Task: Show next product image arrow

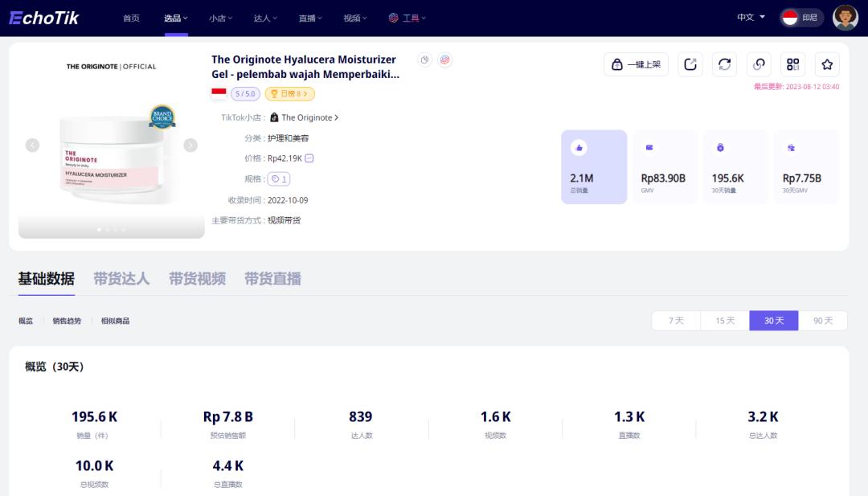Action: click(x=190, y=145)
